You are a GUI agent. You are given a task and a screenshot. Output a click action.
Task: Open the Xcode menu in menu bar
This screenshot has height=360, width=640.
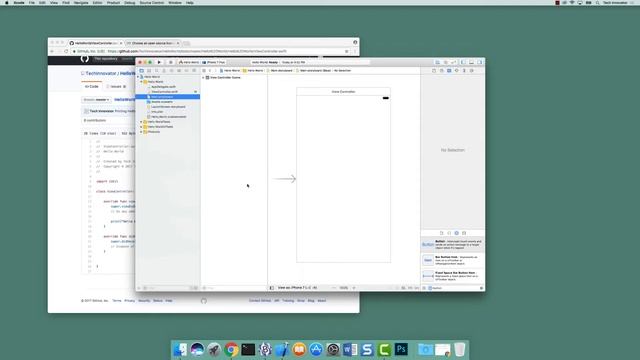click(x=19, y=2)
